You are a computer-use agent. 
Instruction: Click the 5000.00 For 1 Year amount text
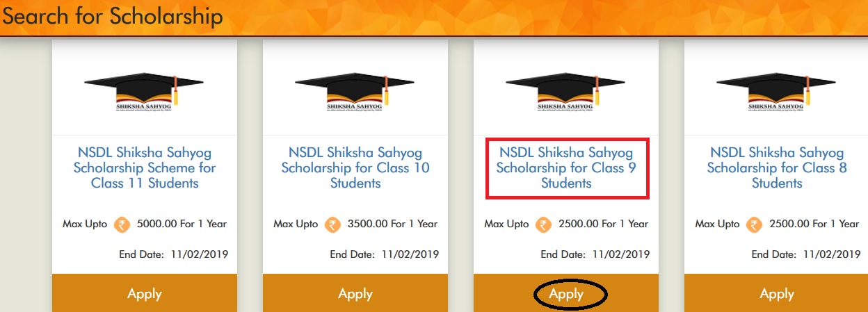click(182, 224)
